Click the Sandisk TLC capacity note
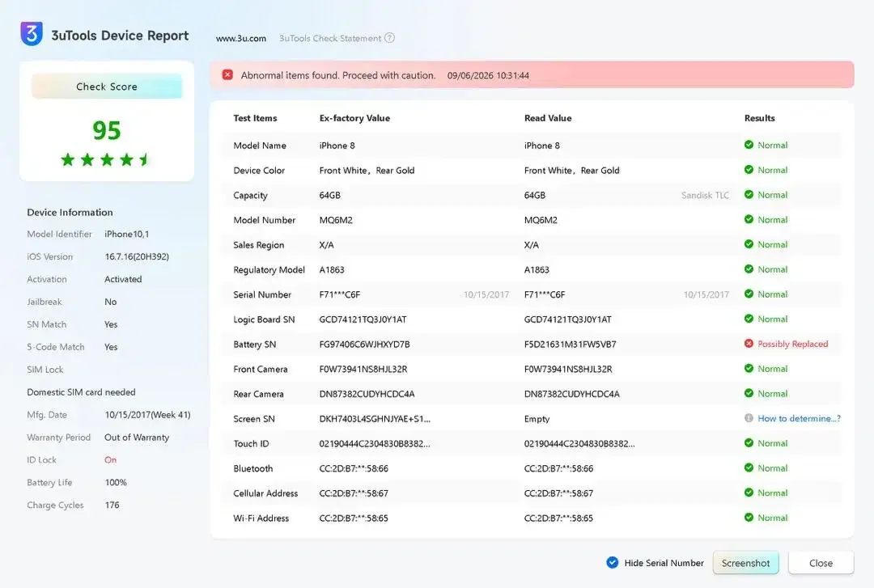Screen dimensions: 874x588 (705, 195)
